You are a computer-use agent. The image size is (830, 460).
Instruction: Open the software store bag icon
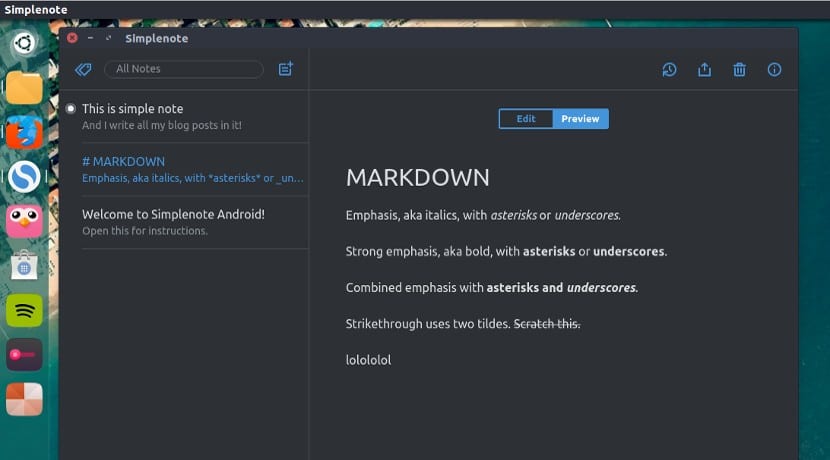pyautogui.click(x=24, y=265)
